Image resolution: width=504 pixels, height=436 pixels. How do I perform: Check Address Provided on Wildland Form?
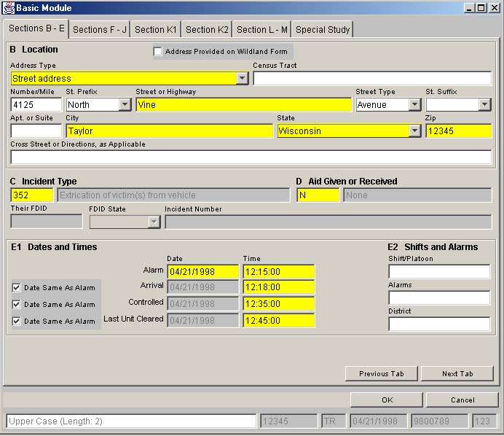pos(157,52)
